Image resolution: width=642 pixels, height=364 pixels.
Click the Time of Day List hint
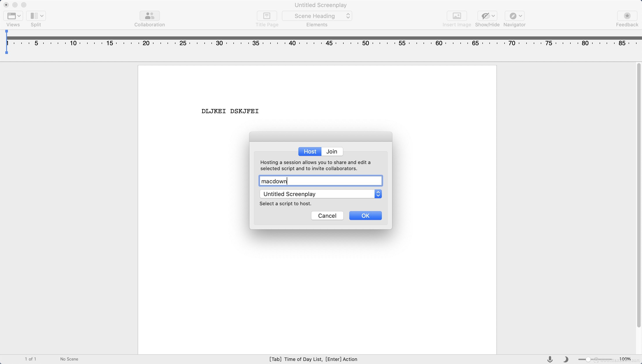tap(303, 359)
